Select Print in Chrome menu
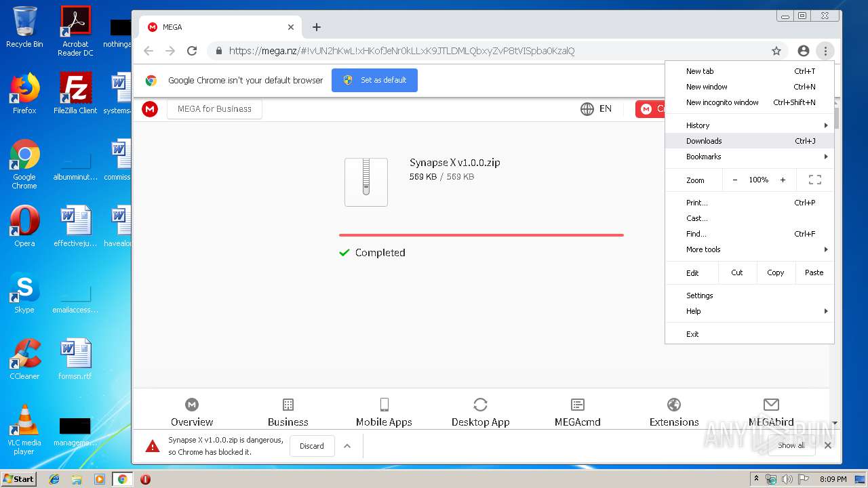Screen dimensions: 868x488 tap(749, 203)
